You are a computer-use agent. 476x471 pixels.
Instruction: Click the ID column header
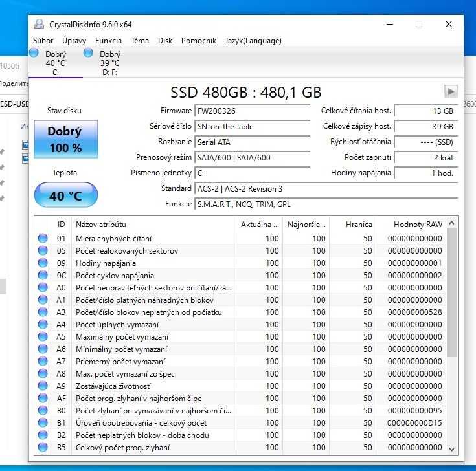(x=61, y=225)
